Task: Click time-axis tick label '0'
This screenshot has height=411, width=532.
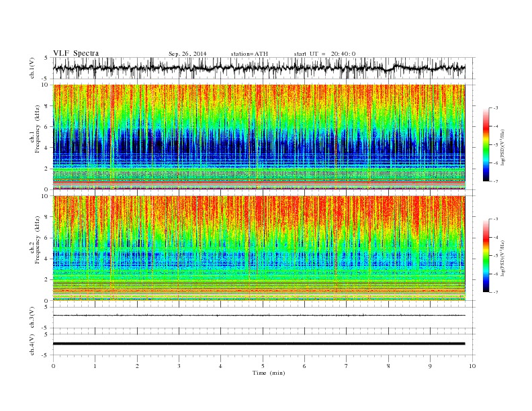Action: [x=53, y=366]
